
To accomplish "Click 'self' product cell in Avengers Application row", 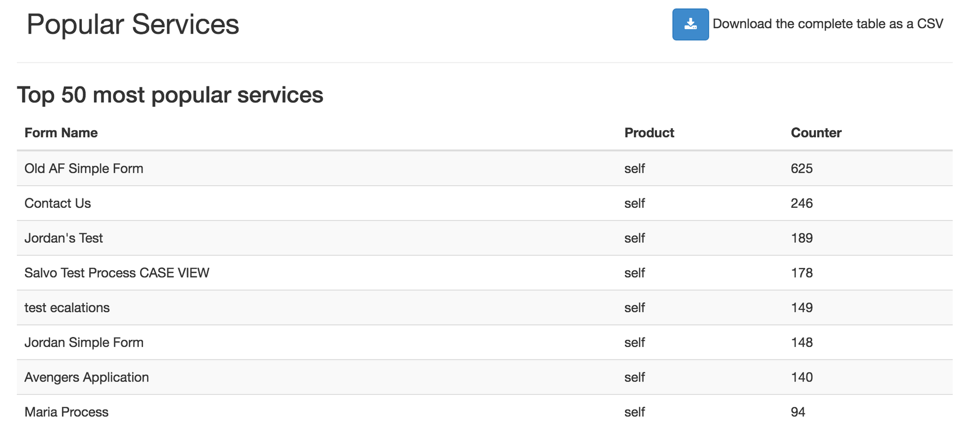I will [635, 377].
